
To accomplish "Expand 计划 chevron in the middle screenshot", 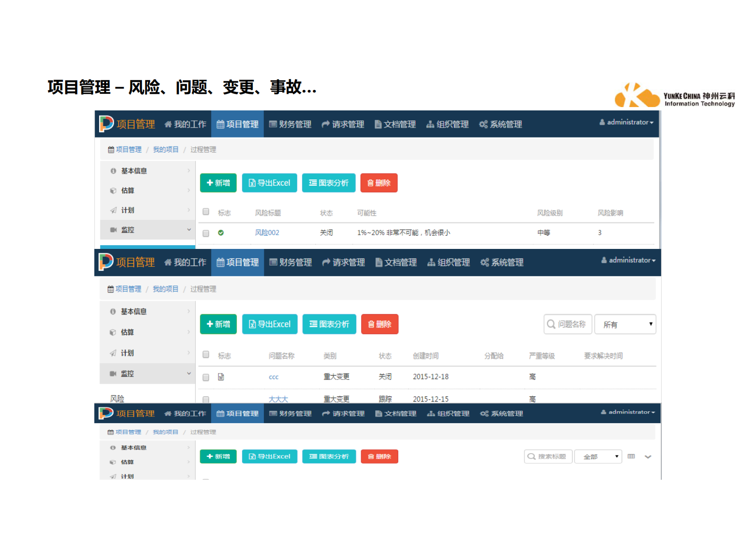I will coord(189,353).
